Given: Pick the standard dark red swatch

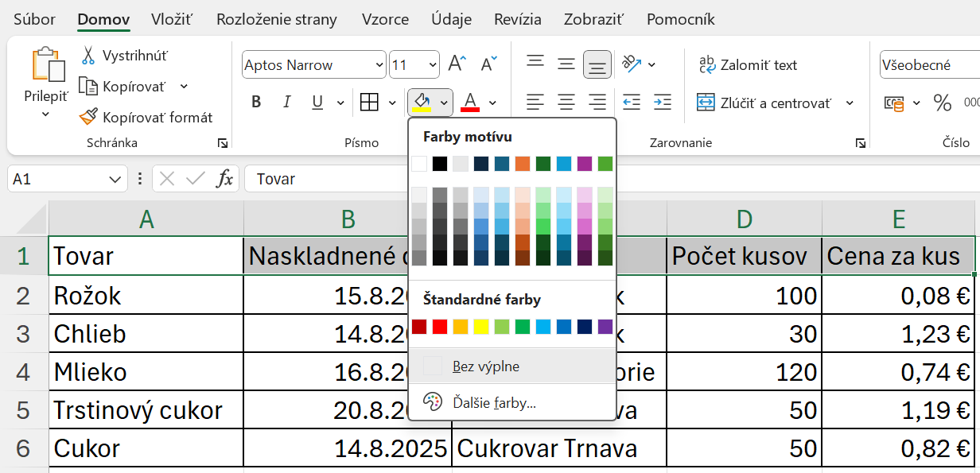Looking at the screenshot, I should coord(419,326).
